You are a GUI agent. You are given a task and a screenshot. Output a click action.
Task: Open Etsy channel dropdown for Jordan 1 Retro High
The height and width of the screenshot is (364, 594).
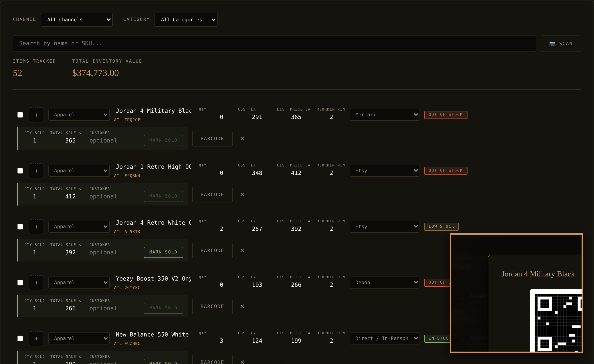pos(385,171)
